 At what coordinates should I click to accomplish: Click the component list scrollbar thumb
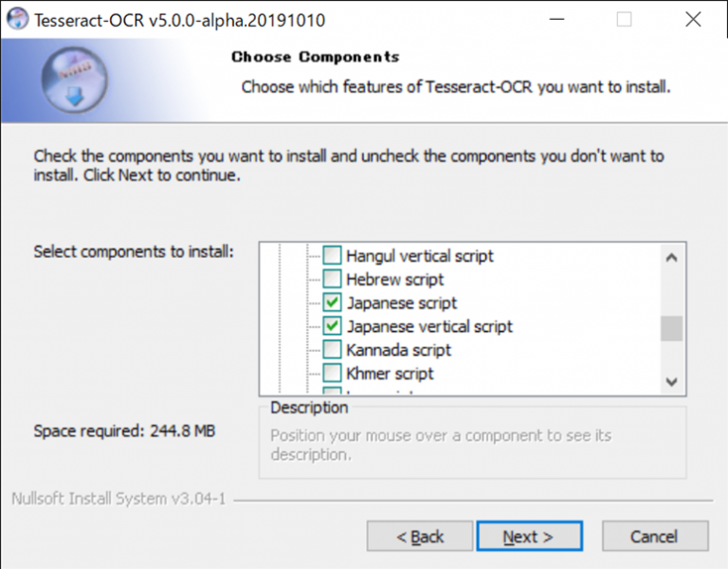click(x=671, y=327)
